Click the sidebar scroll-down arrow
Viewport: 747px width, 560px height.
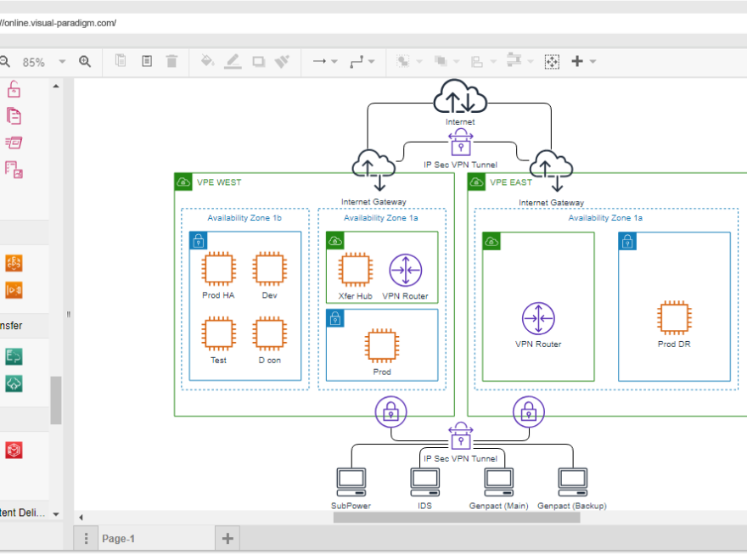pyautogui.click(x=55, y=513)
